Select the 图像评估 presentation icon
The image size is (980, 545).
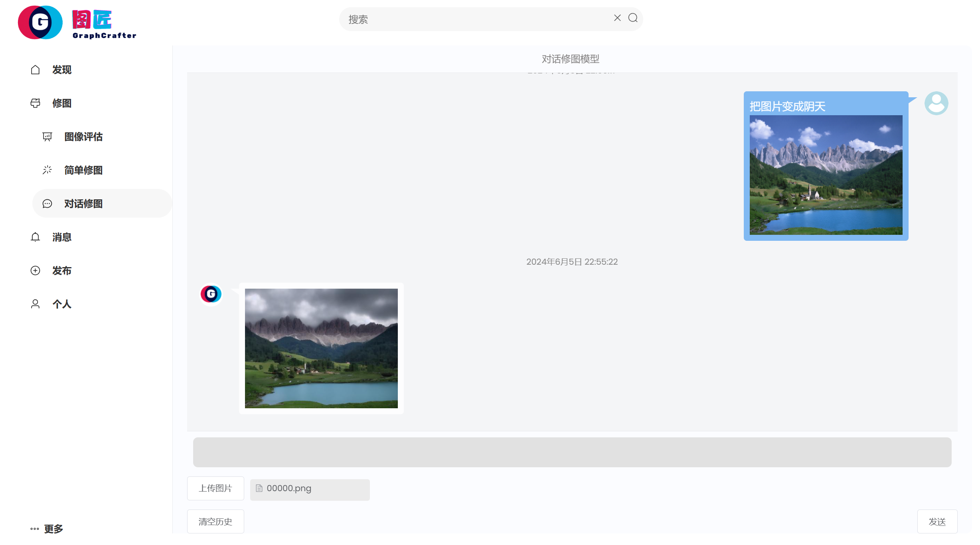click(47, 137)
